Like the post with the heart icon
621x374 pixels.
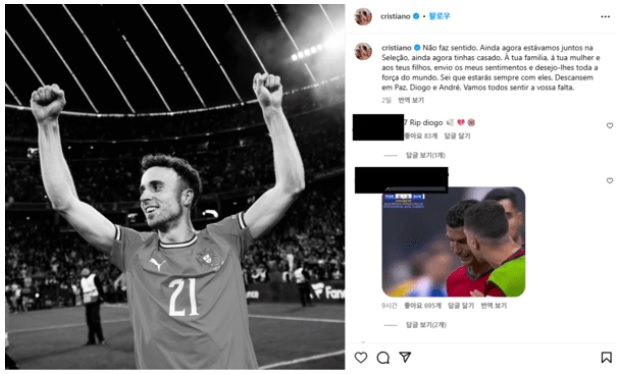coord(361,357)
